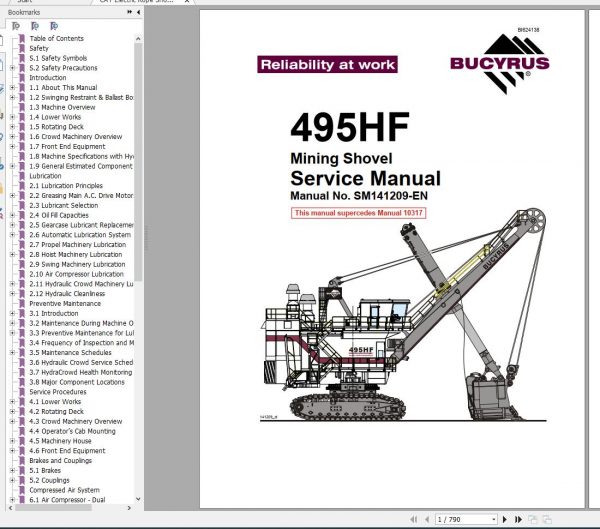600x529 pixels.
Task: Open the Lubrication bookmark
Action: click(x=45, y=176)
